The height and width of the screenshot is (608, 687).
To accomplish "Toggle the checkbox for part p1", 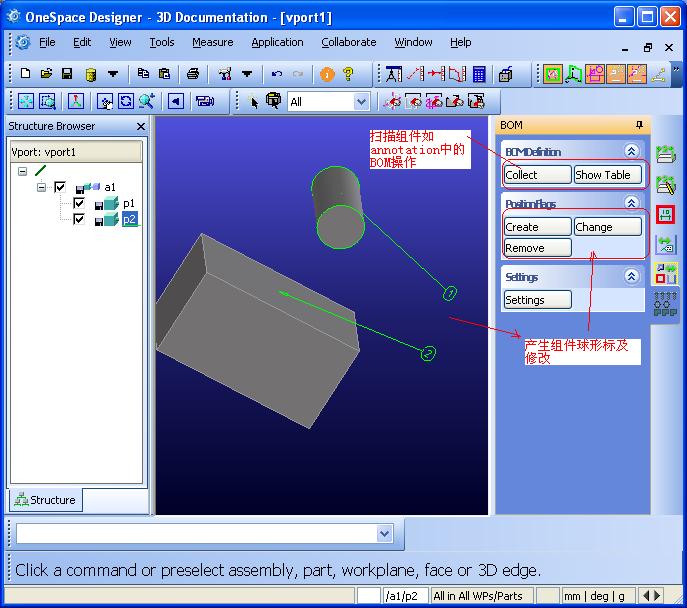I will (78, 203).
